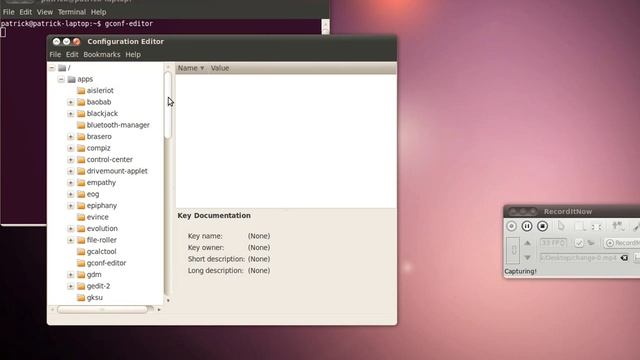Expand the control-center folder
The height and width of the screenshot is (360, 640).
coord(71,160)
